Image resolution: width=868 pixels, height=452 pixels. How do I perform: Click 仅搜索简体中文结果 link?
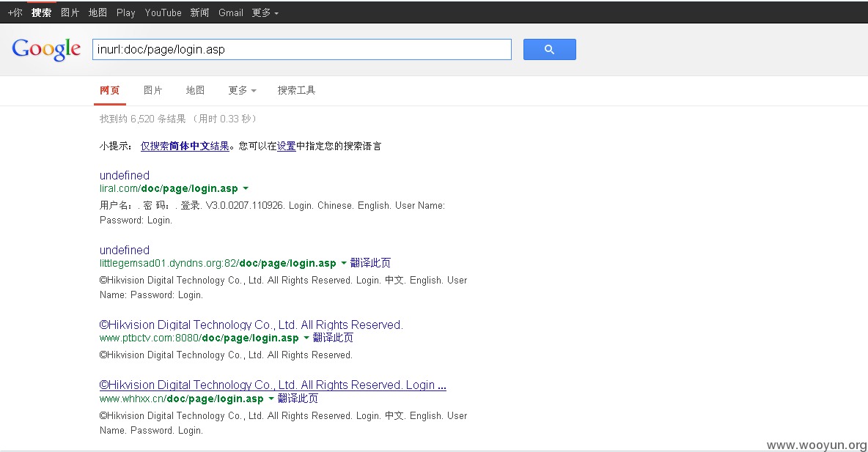coord(185,146)
